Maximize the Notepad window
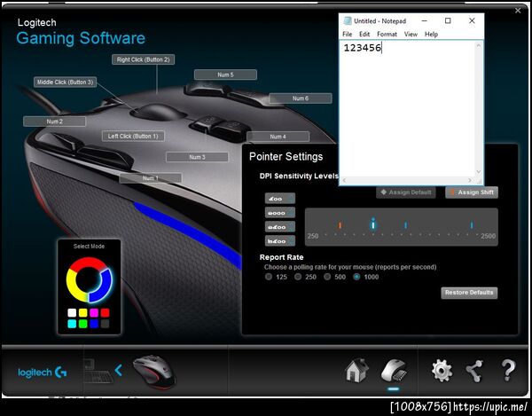Image resolution: width=532 pixels, height=416 pixels. pos(448,20)
